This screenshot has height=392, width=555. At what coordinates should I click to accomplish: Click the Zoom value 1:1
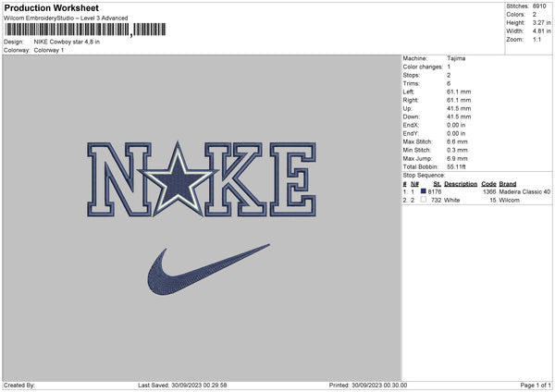536,40
